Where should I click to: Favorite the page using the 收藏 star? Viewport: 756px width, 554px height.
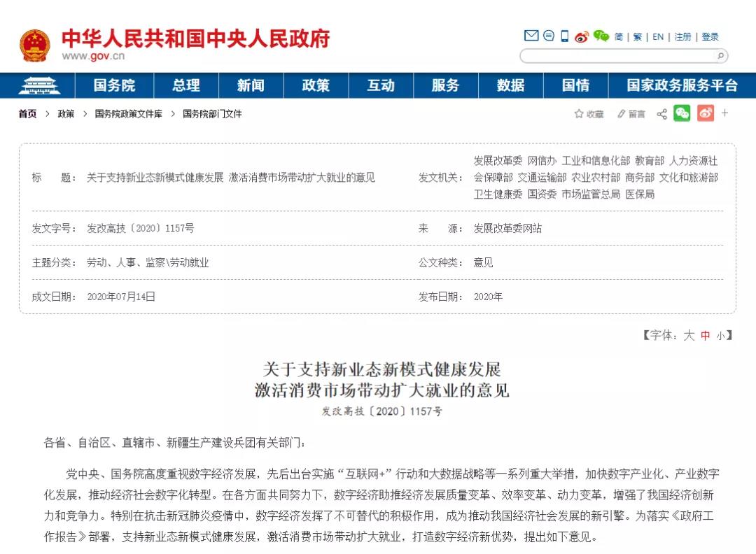pyautogui.click(x=588, y=113)
